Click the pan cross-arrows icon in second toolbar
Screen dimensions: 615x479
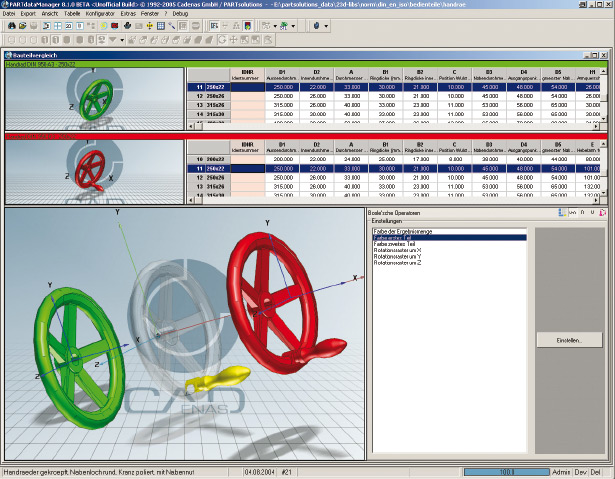233,40
